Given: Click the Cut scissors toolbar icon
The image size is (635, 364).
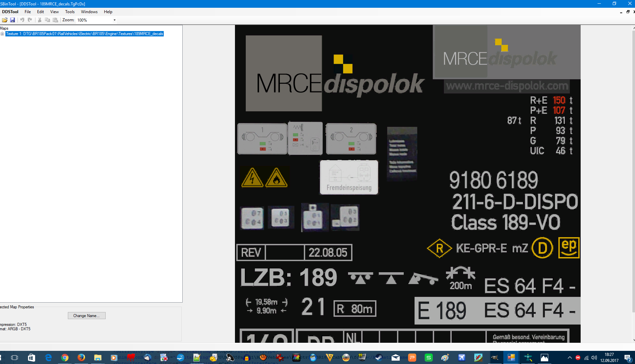Looking at the screenshot, I should (39, 20).
